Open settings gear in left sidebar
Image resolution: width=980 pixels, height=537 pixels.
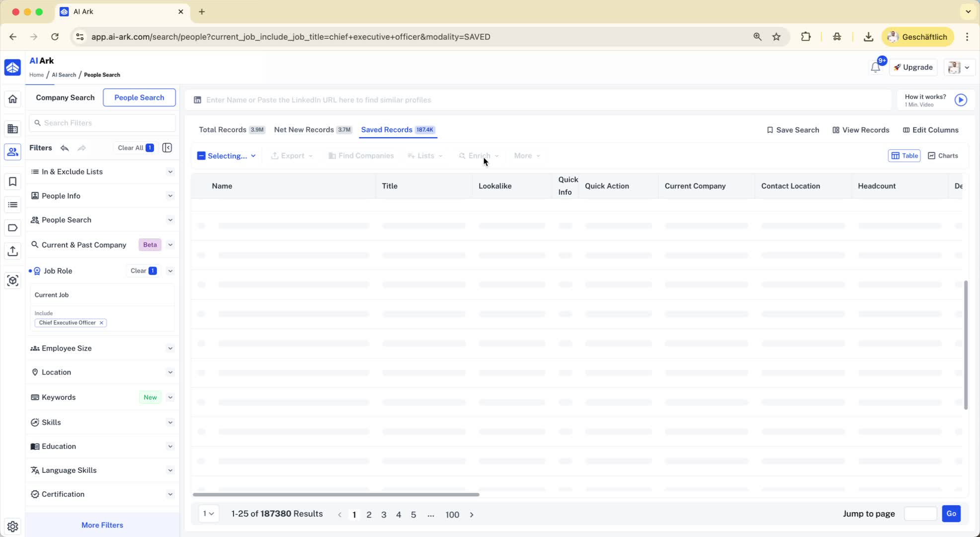(12, 526)
